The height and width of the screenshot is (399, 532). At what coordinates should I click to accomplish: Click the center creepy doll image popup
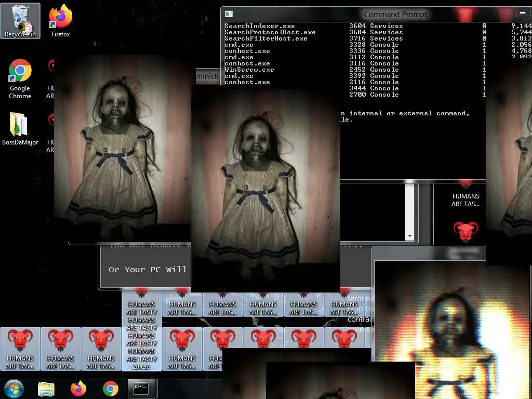(265, 189)
